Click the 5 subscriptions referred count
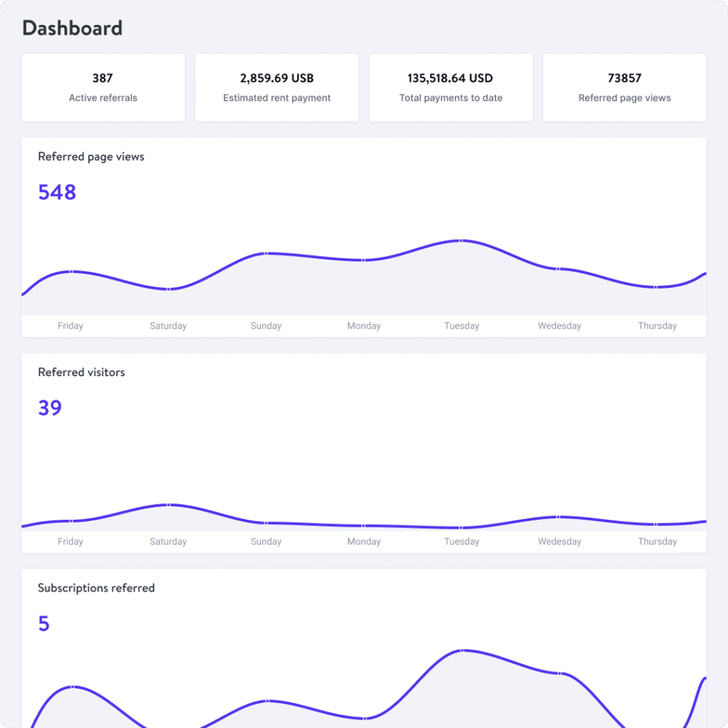Image resolution: width=728 pixels, height=728 pixels. point(43,623)
